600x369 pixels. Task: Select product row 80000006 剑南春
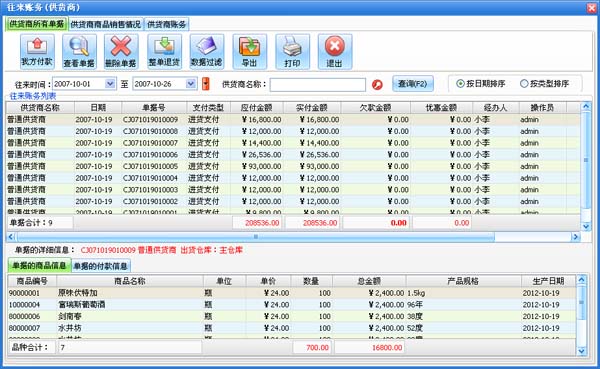pos(292,316)
